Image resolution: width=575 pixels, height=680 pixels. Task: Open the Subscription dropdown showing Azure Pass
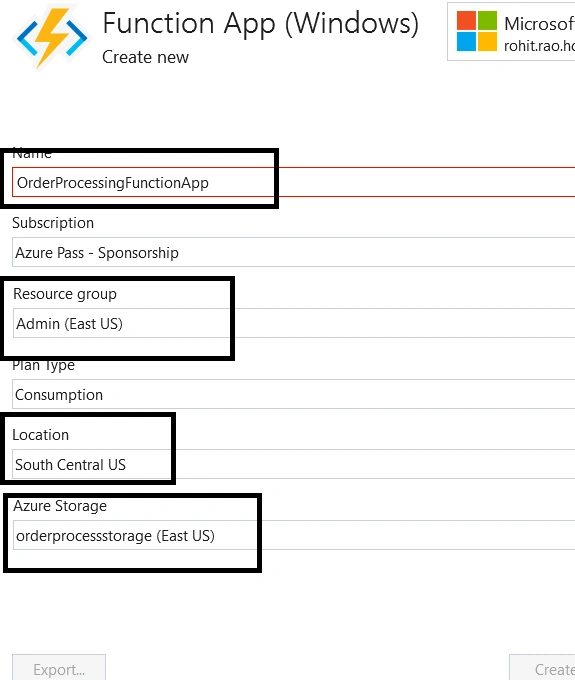coord(294,252)
